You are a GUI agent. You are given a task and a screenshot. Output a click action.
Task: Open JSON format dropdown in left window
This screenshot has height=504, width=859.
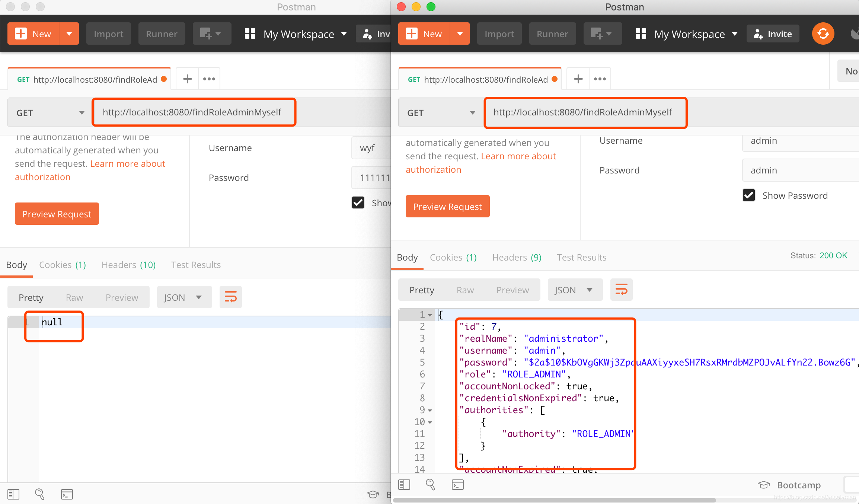[x=184, y=297]
